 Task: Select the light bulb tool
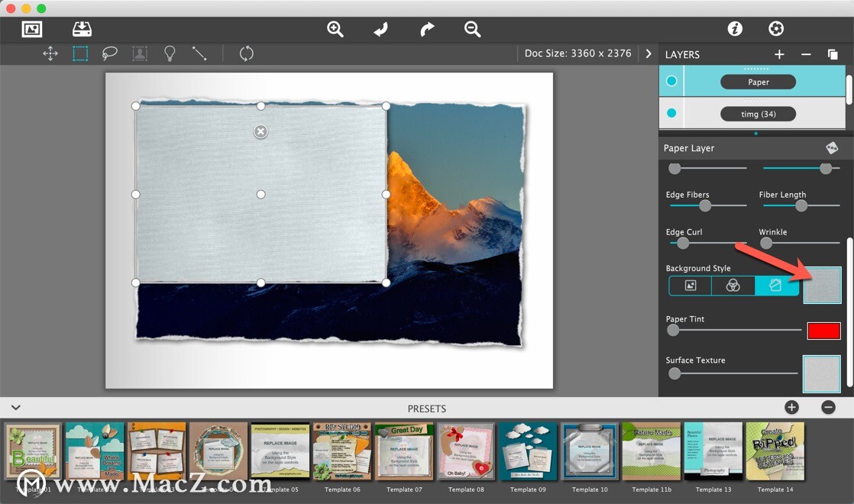170,53
